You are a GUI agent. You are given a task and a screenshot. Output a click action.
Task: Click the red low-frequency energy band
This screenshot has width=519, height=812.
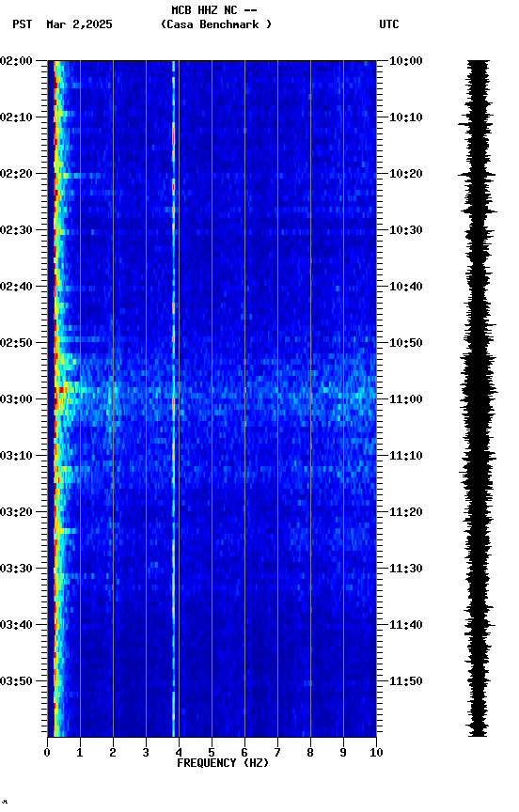55,398
